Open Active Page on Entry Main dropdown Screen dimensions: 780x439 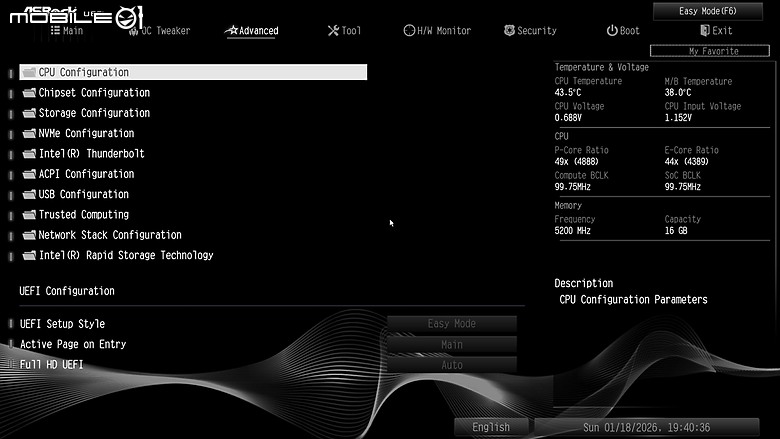tap(452, 345)
